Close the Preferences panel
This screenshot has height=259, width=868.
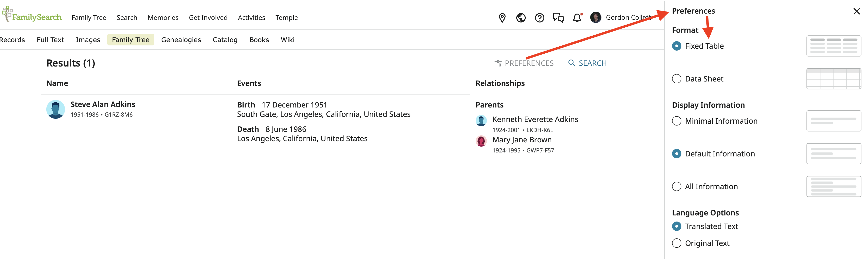(856, 11)
